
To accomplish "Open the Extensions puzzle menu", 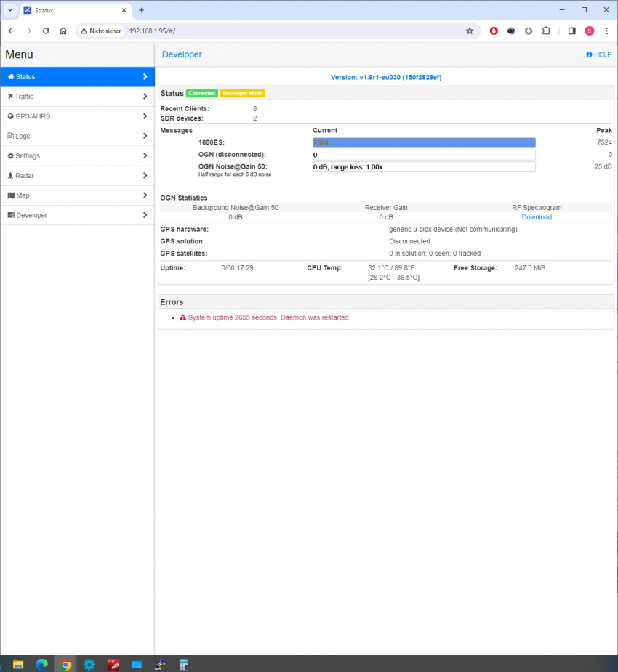I will tap(546, 31).
